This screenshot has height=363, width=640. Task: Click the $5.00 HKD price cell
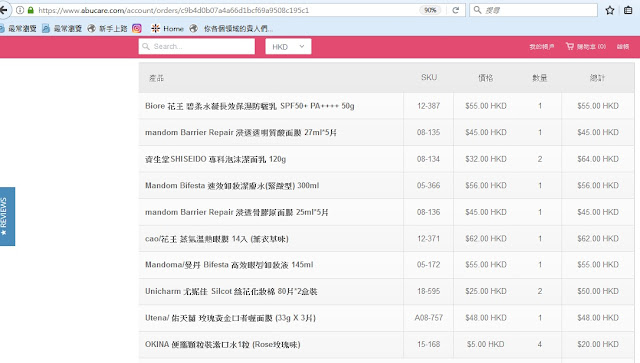click(486, 345)
